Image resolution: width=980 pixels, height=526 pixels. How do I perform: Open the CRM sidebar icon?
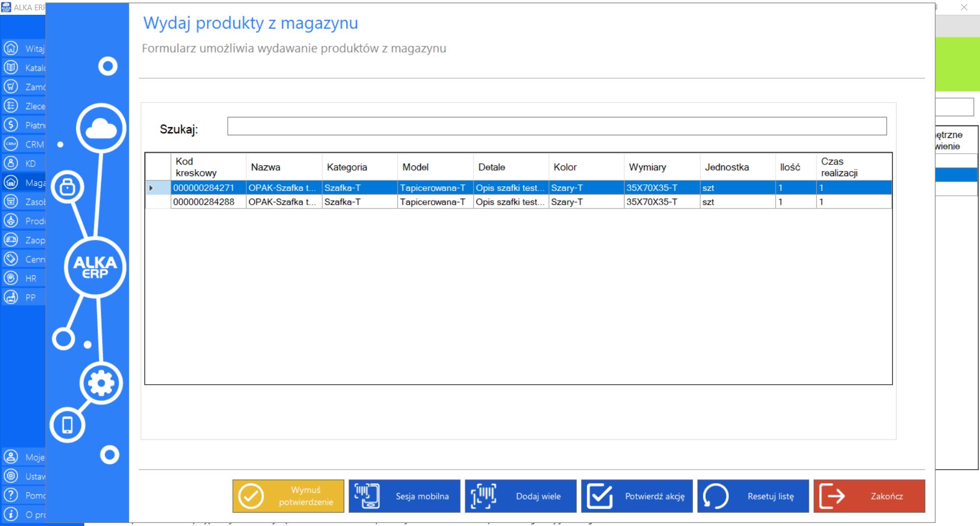pyautogui.click(x=11, y=144)
